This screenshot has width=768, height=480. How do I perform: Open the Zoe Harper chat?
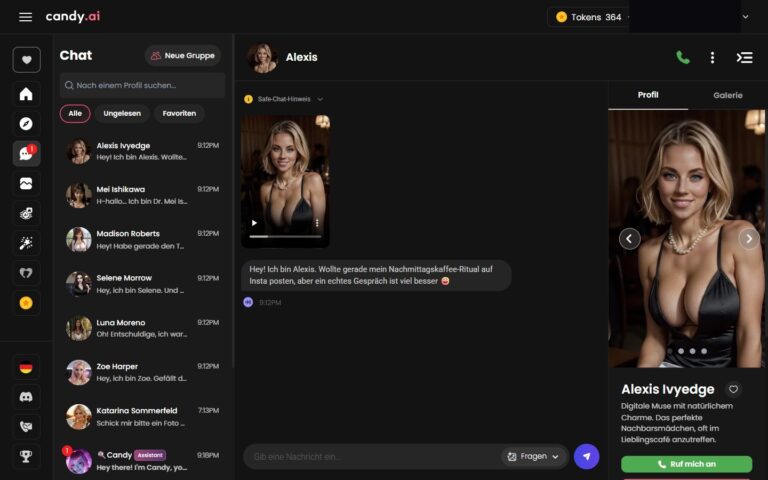(x=142, y=372)
